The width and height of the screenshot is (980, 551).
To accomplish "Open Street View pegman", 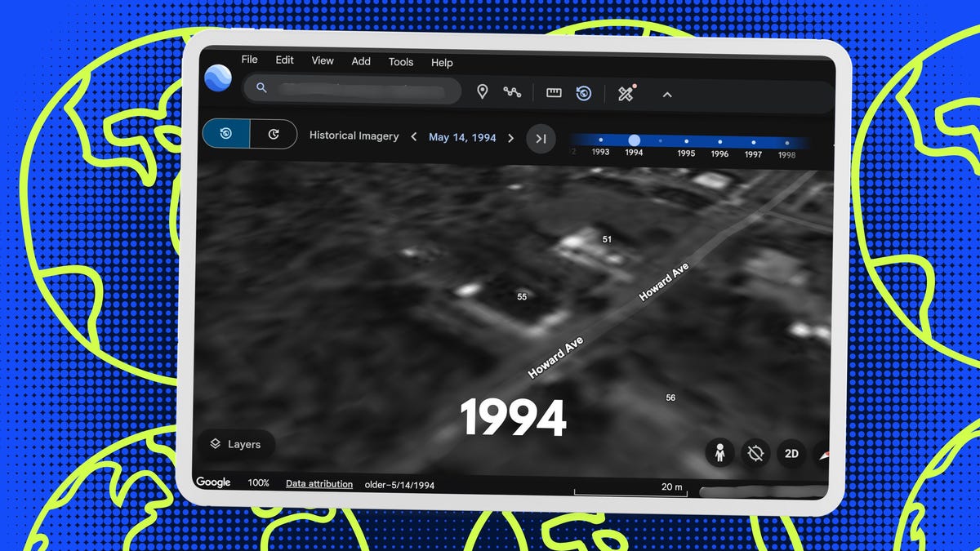I will tap(719, 452).
